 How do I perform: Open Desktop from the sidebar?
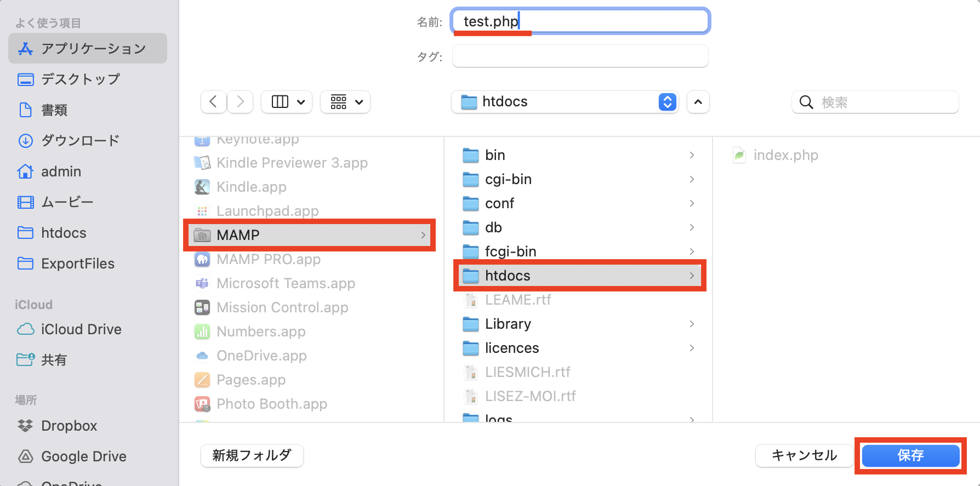point(88,79)
